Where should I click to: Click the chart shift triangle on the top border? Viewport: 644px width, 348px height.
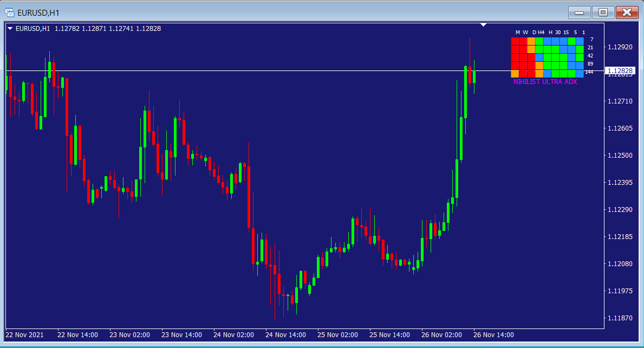pos(484,24)
